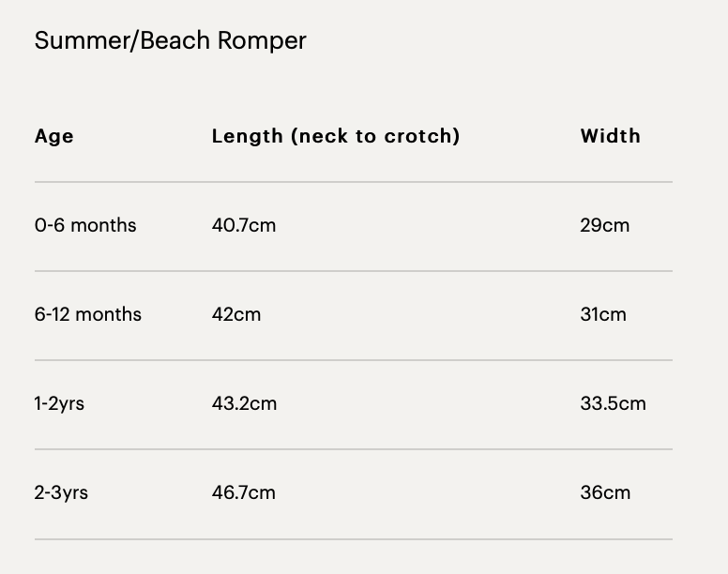Click the divider line below the 0-6 months row
The image size is (728, 574).
point(354,271)
